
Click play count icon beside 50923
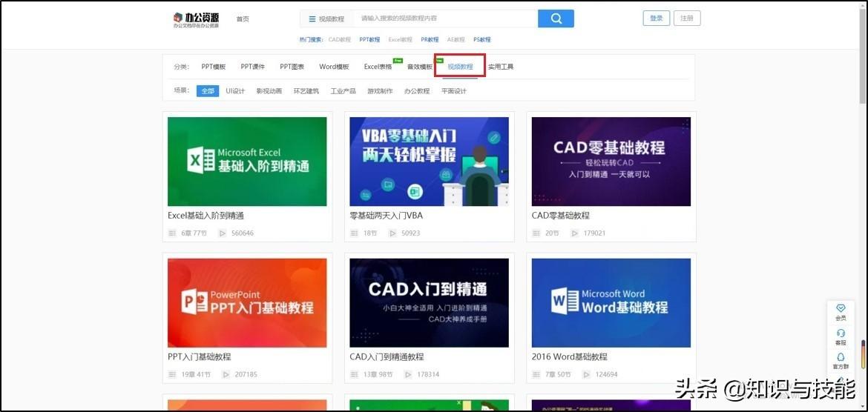click(392, 233)
